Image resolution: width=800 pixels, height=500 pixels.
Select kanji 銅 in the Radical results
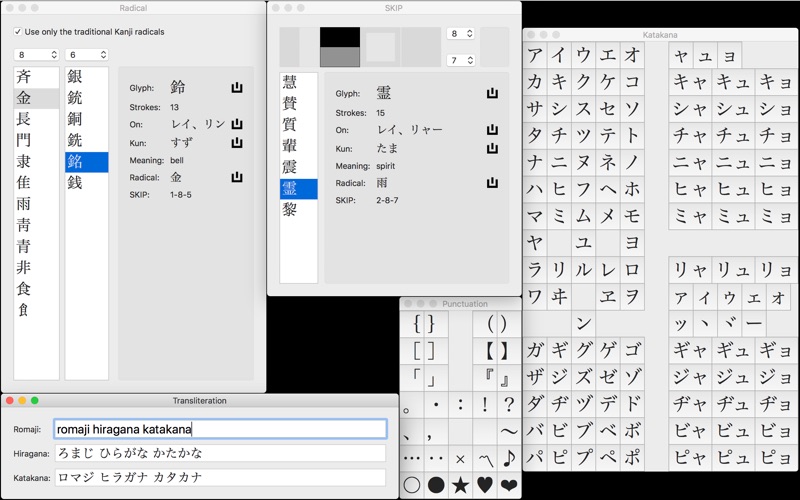pos(87,119)
